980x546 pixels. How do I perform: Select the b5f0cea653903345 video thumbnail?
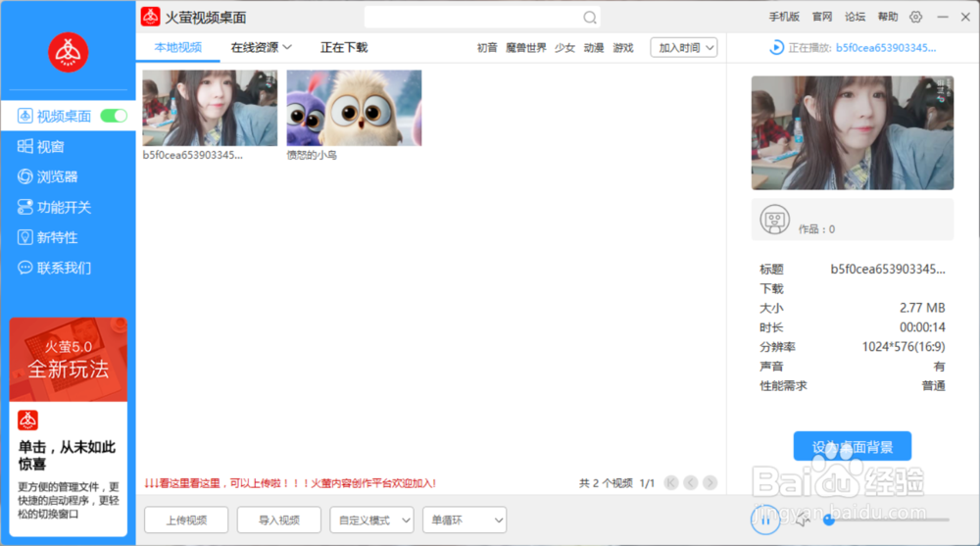click(x=210, y=108)
